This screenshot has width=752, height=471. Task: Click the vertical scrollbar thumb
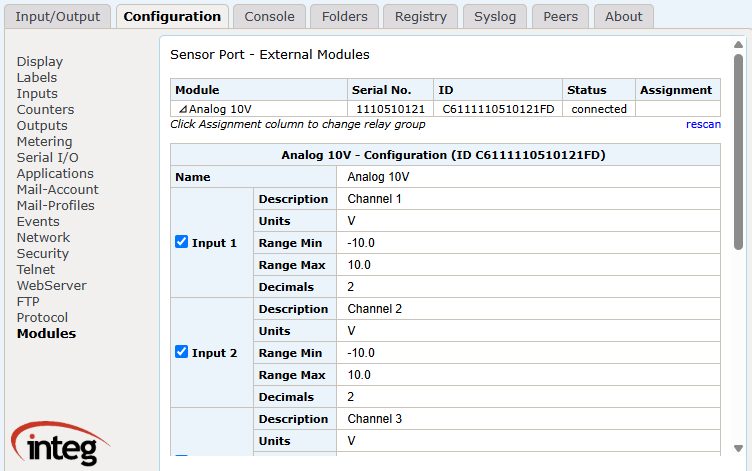click(738, 152)
